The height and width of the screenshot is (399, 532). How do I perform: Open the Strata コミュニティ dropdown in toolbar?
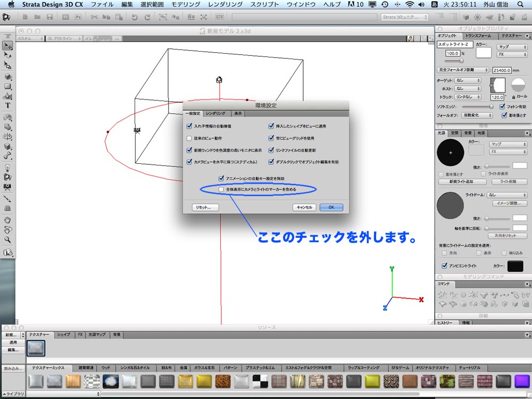[405, 17]
